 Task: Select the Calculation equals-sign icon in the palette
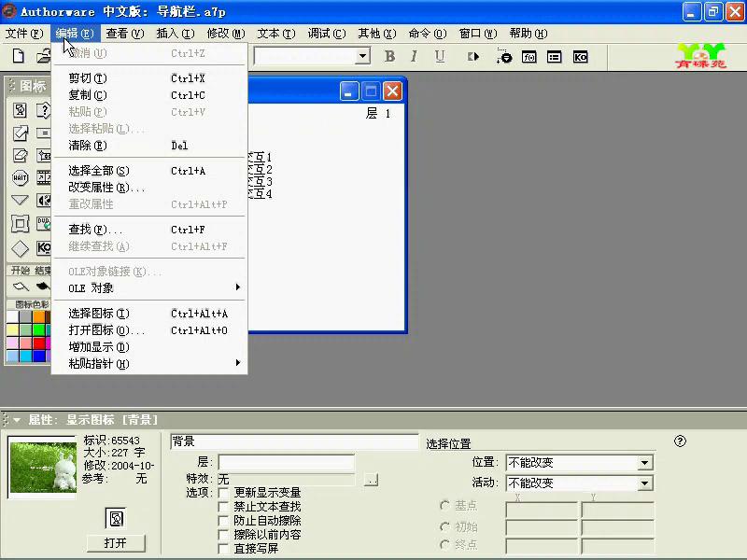click(x=43, y=133)
